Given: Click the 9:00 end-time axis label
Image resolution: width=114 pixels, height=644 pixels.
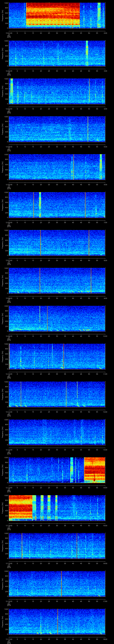Looking at the screenshot, I should [x=105, y=298].
